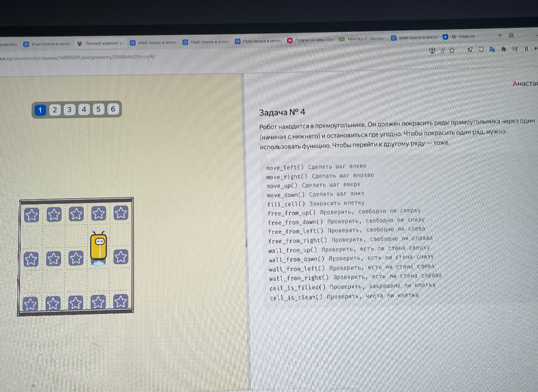538x392 pixels.
Task: Click the wall_from_up() function line
Action: tap(349, 249)
